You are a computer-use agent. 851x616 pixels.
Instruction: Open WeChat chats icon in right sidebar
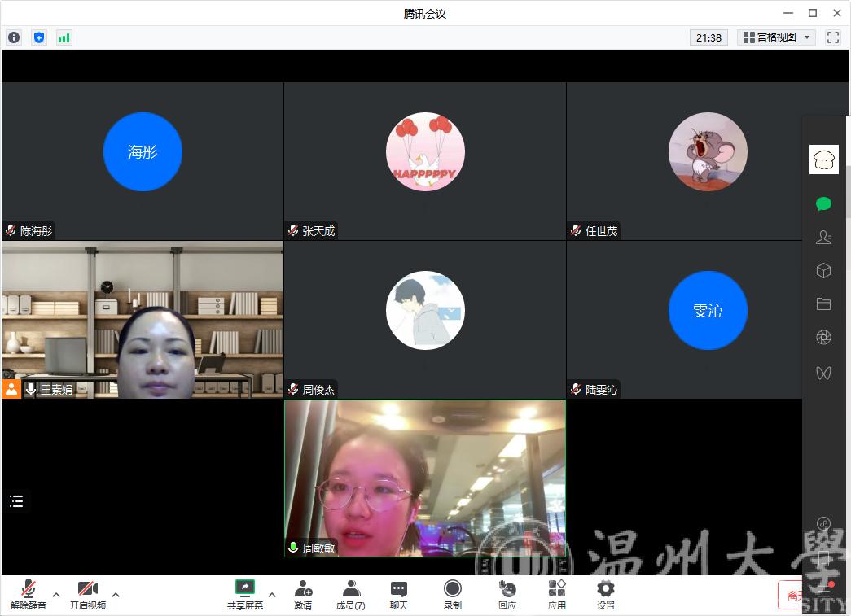[x=823, y=204]
